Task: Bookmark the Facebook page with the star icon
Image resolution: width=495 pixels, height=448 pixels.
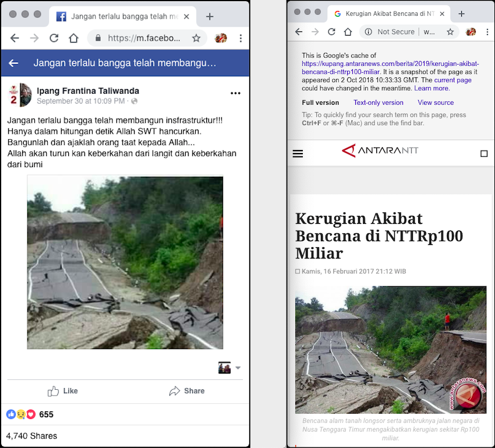Action: 196,38
